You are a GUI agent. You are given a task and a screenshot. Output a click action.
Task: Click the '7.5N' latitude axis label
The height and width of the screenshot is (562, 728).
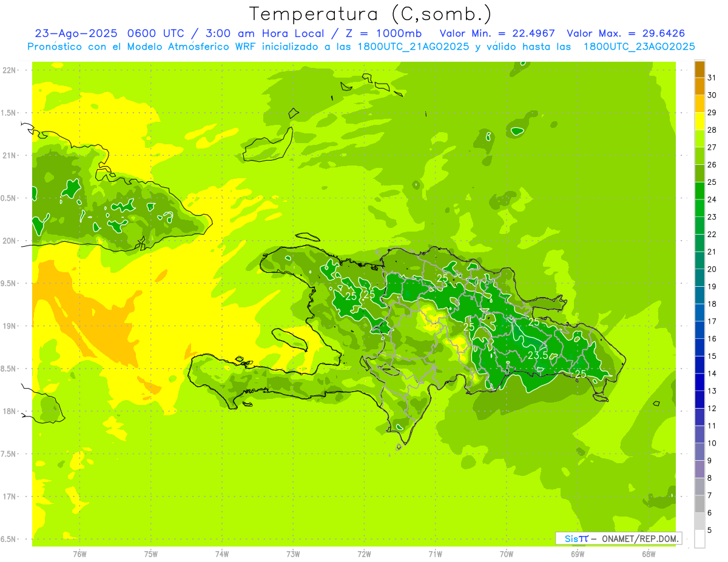9,454
